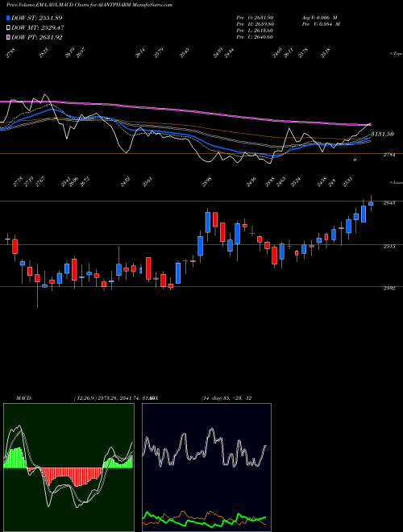Click the 2515 price level label
This screenshot has width=403, height=532.
pyautogui.click(x=389, y=246)
